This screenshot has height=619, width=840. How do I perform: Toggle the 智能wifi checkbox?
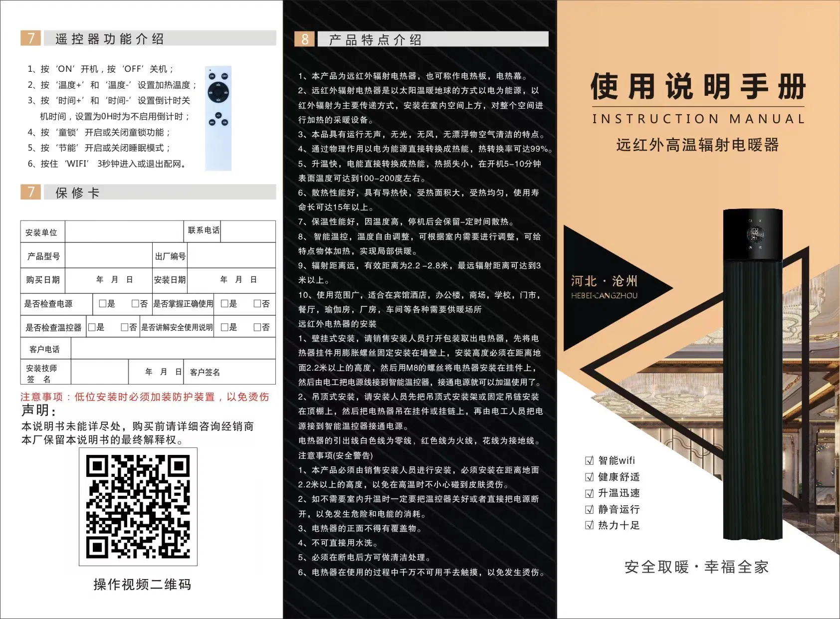[589, 460]
